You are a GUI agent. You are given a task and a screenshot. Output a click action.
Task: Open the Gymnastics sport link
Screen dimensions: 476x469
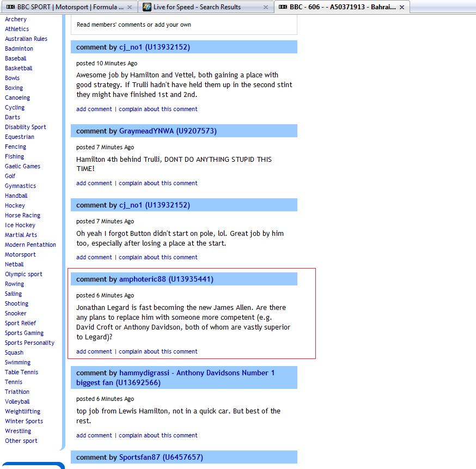click(x=20, y=186)
